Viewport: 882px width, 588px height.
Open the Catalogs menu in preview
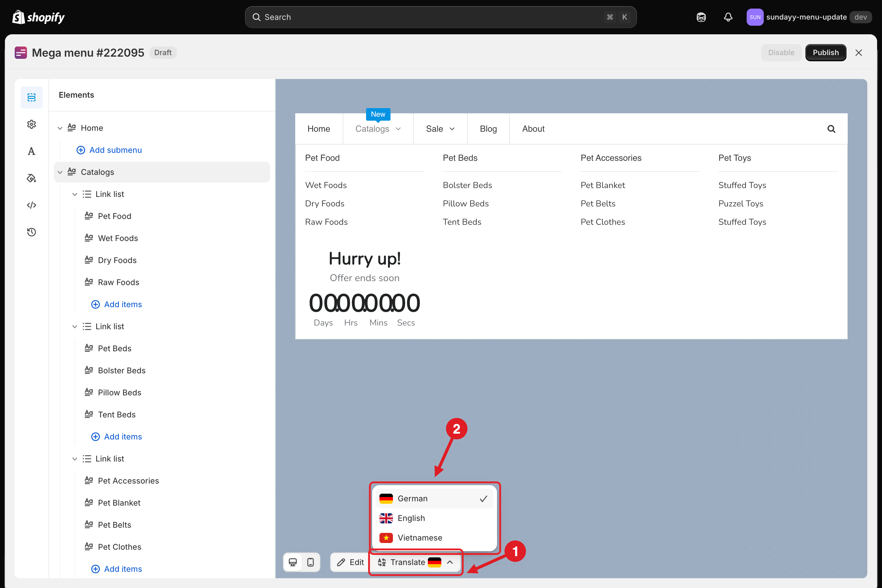coord(378,129)
